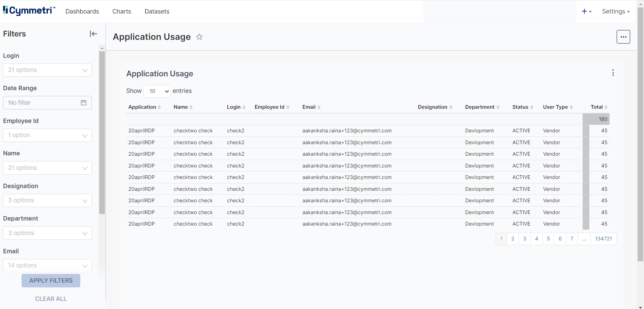The width and height of the screenshot is (644, 309).
Task: Click Clear All filters
Action: click(51, 299)
